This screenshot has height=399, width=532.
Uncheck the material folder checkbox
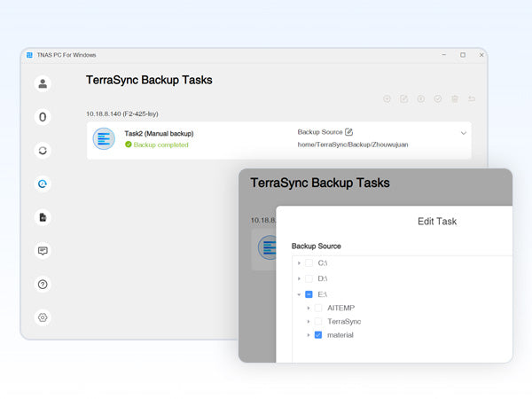click(x=318, y=335)
